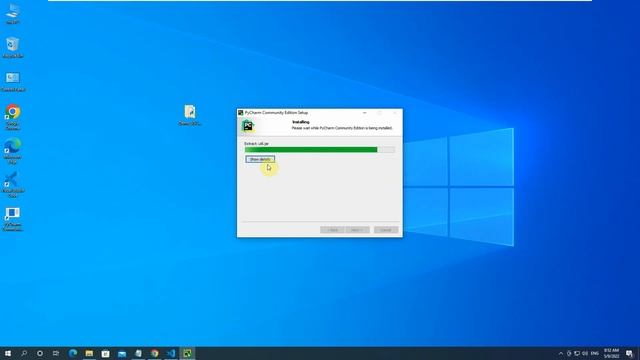Screen dimensions: 640x360
Task: Minimize the PyCharm Setup window
Action: [364, 113]
